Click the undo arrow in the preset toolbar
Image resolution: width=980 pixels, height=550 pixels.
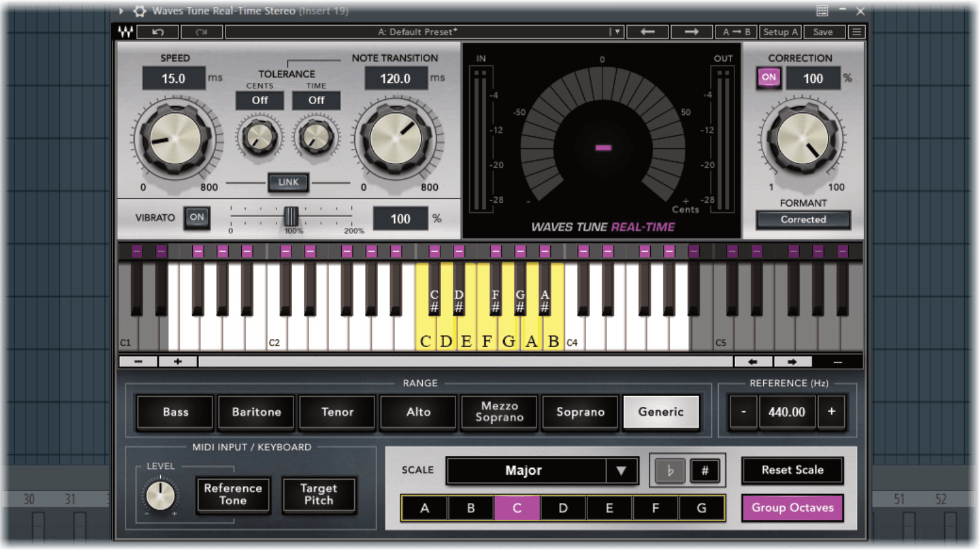[158, 31]
